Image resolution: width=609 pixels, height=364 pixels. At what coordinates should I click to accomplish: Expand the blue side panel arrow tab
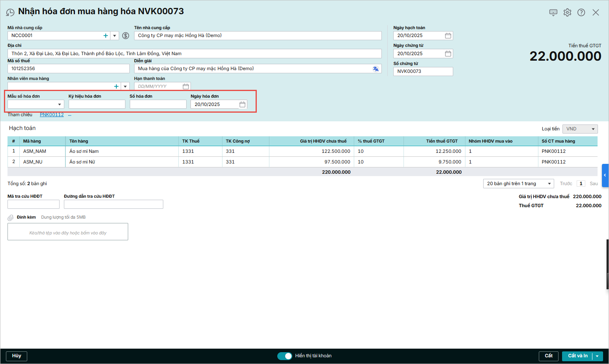pyautogui.click(x=605, y=175)
